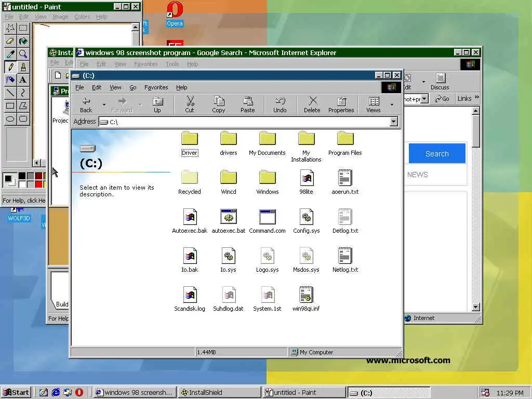The height and width of the screenshot is (399, 532).
Task: Launch Opera from quick launch bar
Action: pos(79,393)
